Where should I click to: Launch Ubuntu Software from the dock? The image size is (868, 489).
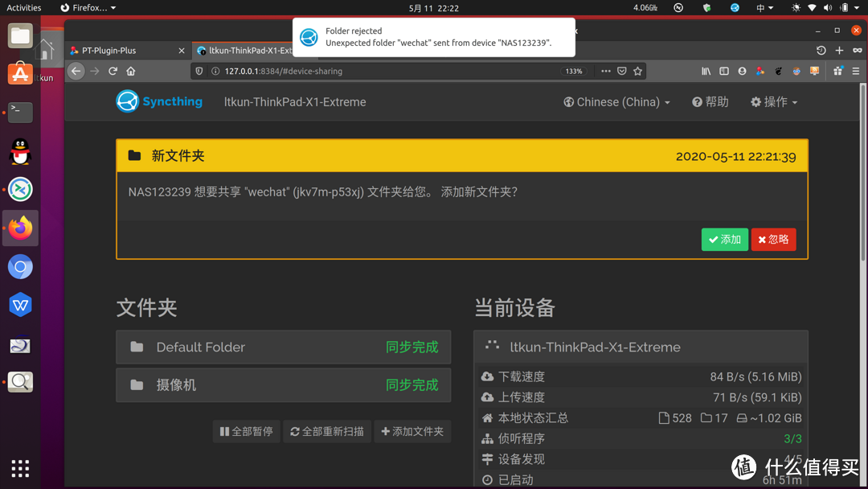click(x=20, y=73)
